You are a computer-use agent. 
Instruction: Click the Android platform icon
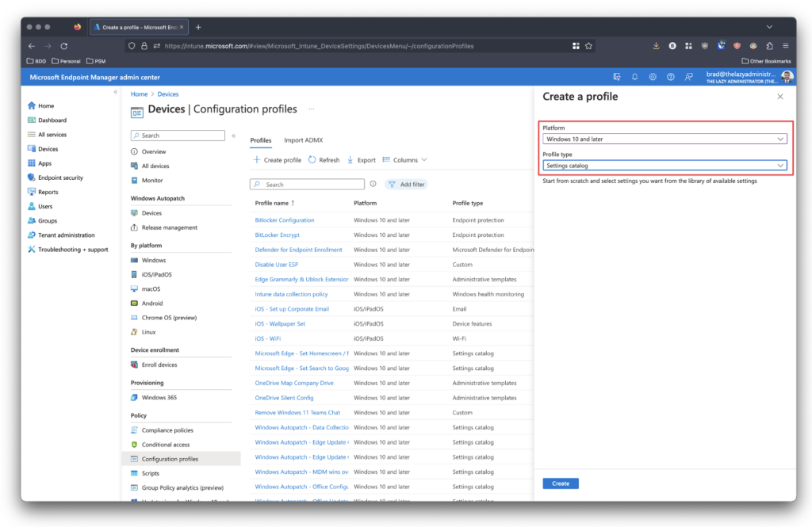[x=134, y=304]
